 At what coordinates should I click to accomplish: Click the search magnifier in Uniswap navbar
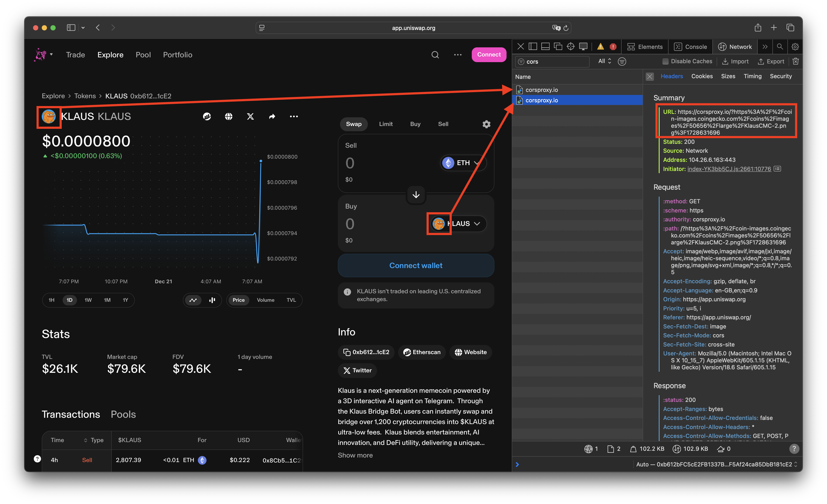tap(435, 55)
